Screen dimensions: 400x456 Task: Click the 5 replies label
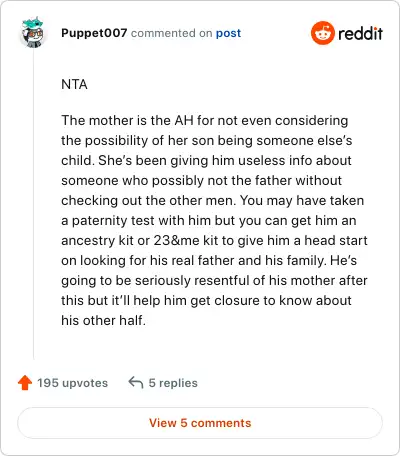click(x=173, y=383)
